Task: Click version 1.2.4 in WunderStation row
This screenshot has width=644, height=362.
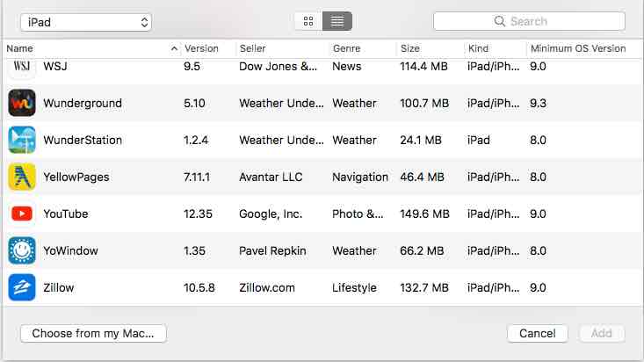Action: point(196,140)
